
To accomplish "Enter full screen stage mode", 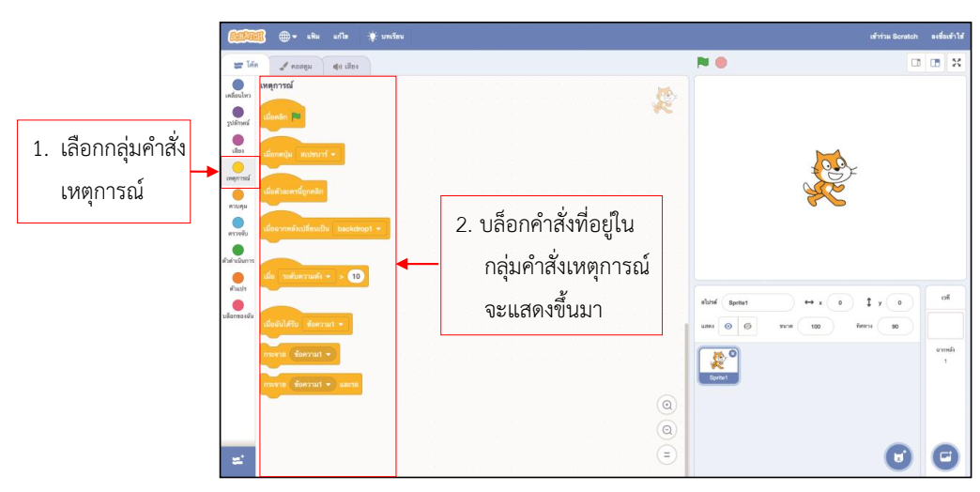I will pyautogui.click(x=956, y=63).
